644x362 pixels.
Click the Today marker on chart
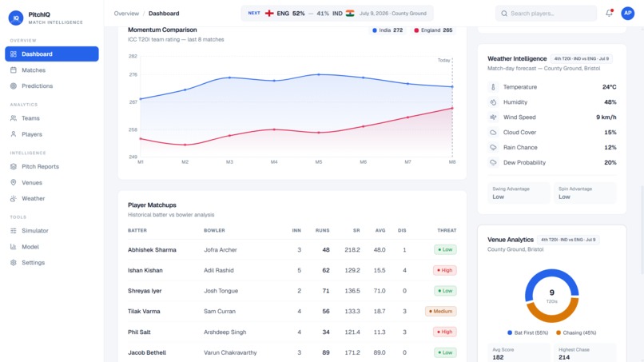[x=443, y=61]
